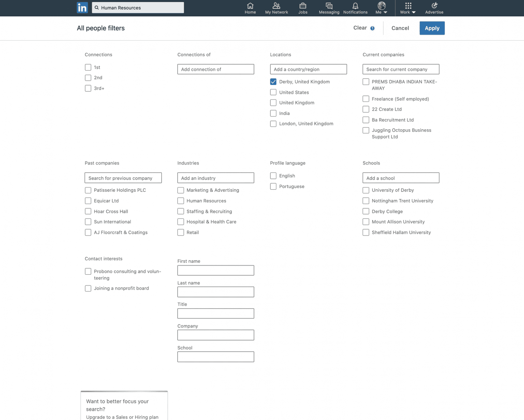Tick Patisserie Holdings PLC checkbox

(x=88, y=190)
